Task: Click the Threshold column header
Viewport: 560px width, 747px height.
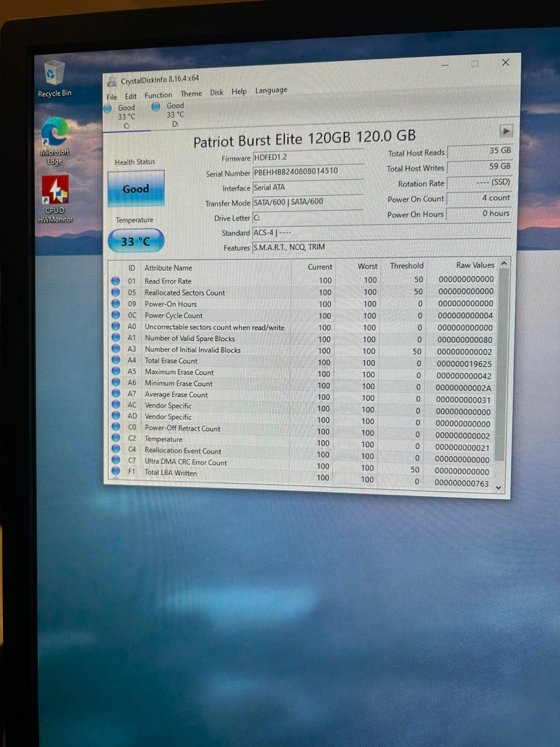Action: tap(407, 266)
